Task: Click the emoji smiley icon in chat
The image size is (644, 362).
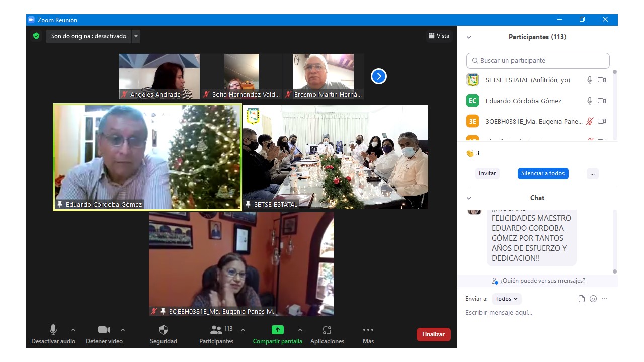Action: (x=593, y=299)
